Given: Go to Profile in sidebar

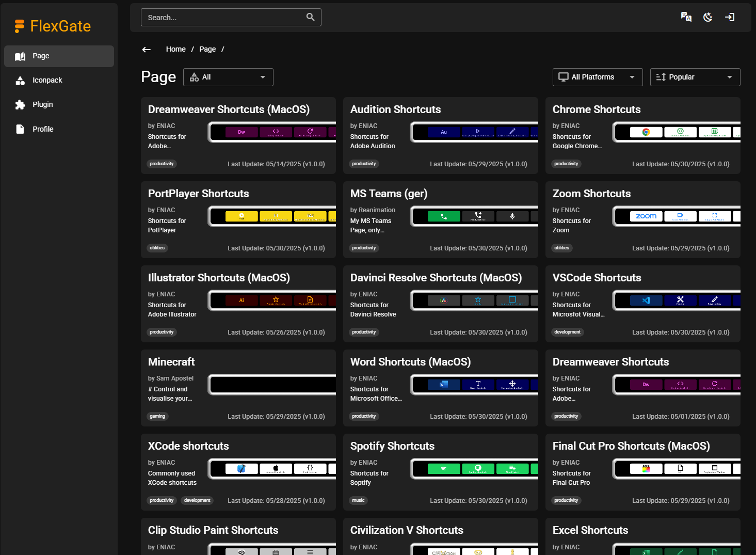Looking at the screenshot, I should coord(43,129).
